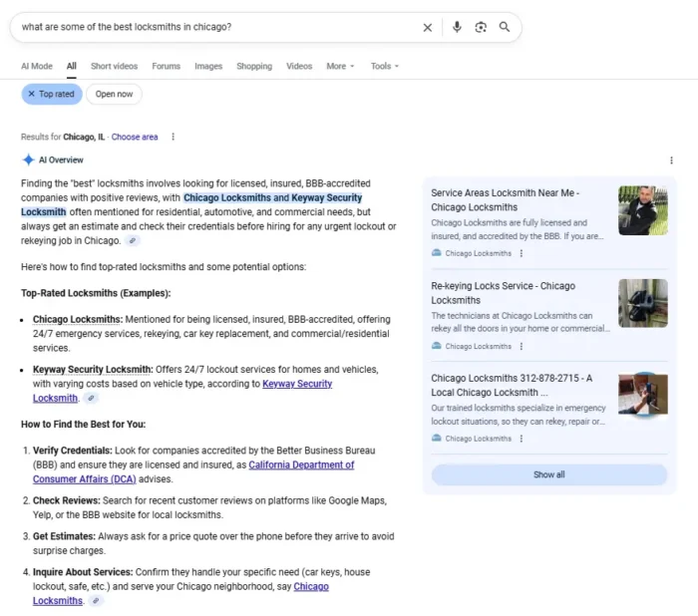This screenshot has width=698, height=616.
Task: Start voice search with microphone icon
Action: pos(457,27)
